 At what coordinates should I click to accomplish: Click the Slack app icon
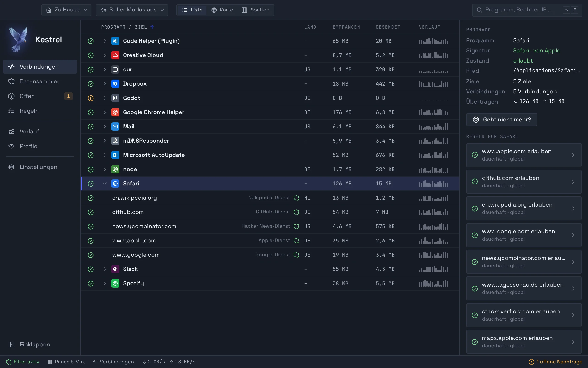[115, 269]
